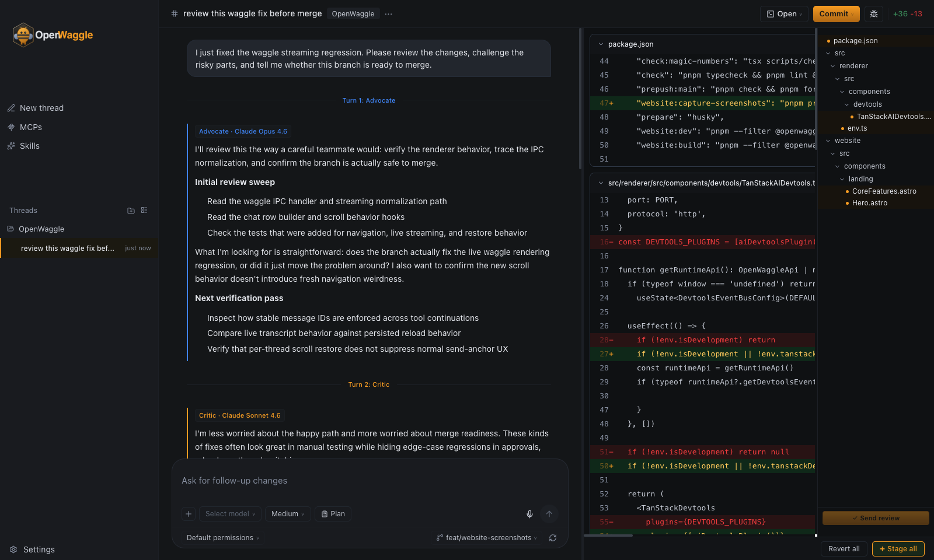Click removed line 16 DEVTOOLS_PLUGINS

(703, 242)
